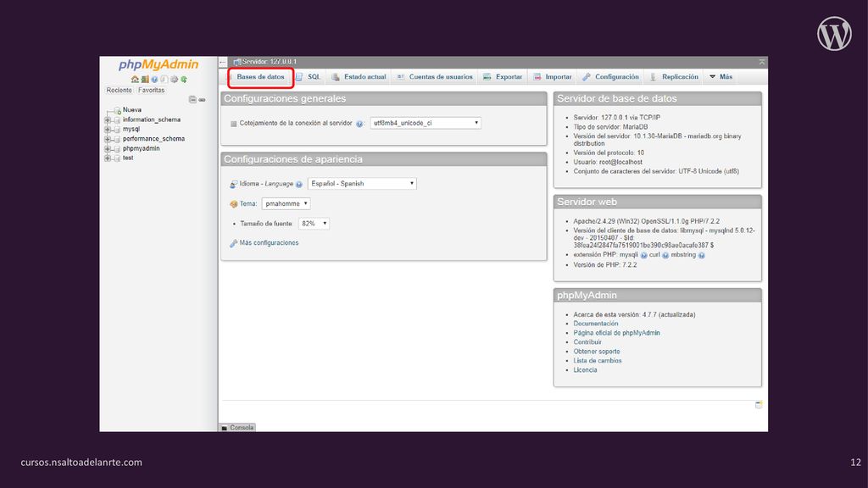Select the performance_schema database name
This screenshot has height=488, width=868.
pos(154,139)
